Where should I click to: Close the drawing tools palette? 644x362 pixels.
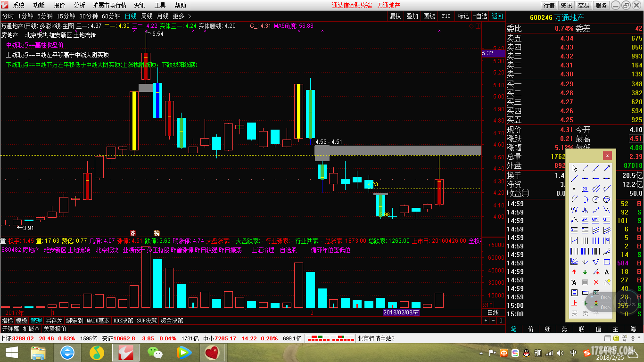click(x=607, y=156)
